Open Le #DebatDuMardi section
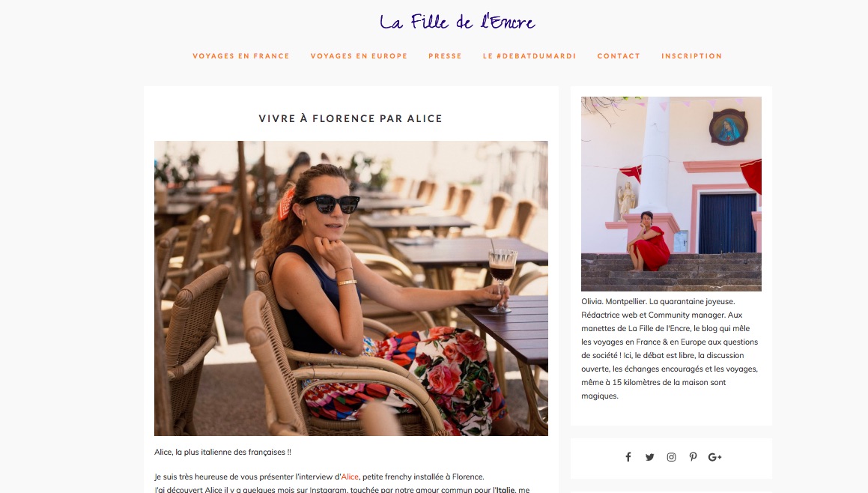Image resolution: width=868 pixels, height=493 pixels. [529, 56]
